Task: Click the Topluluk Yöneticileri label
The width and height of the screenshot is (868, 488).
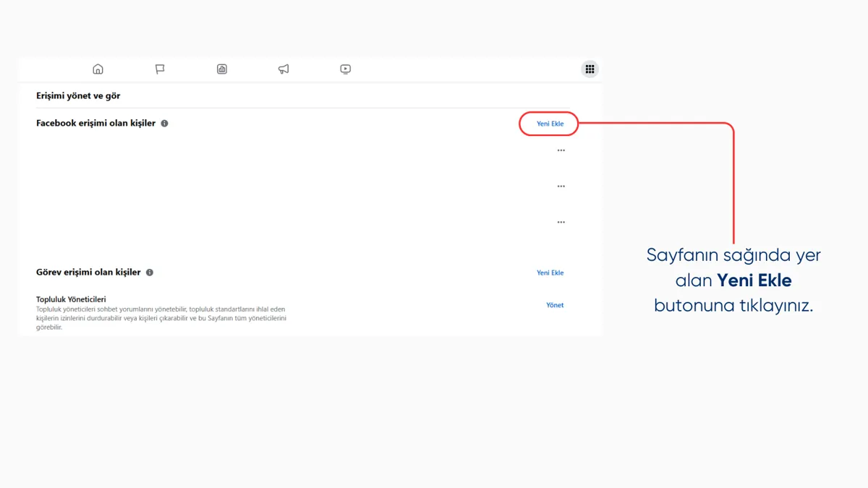Action: 72,299
